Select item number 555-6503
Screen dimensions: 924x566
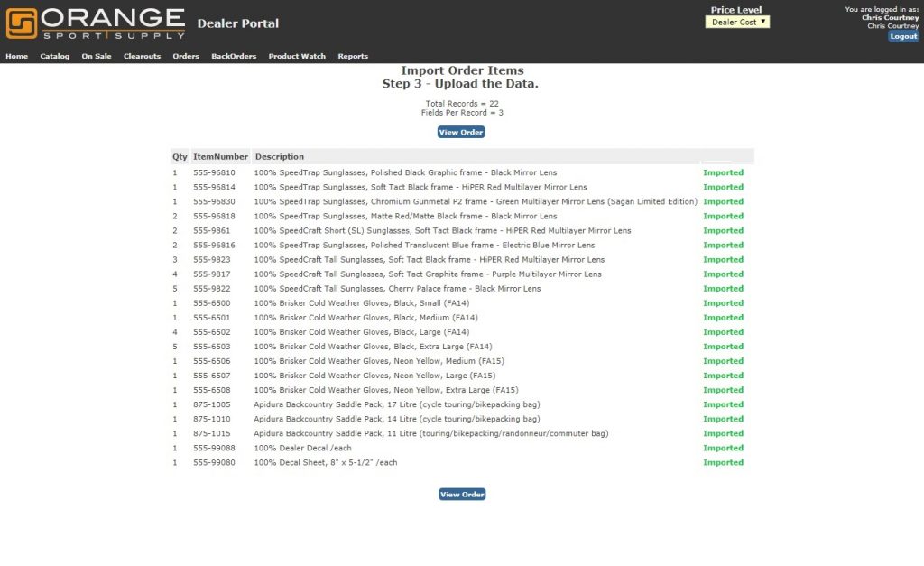[x=211, y=347]
